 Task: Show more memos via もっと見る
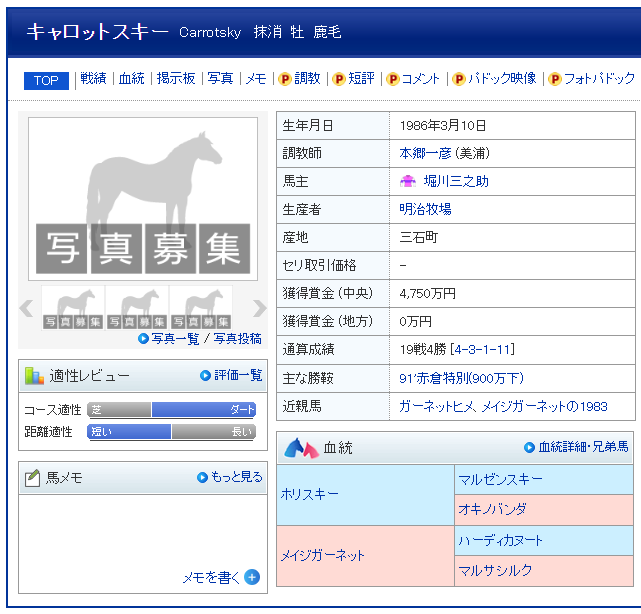[236, 477]
